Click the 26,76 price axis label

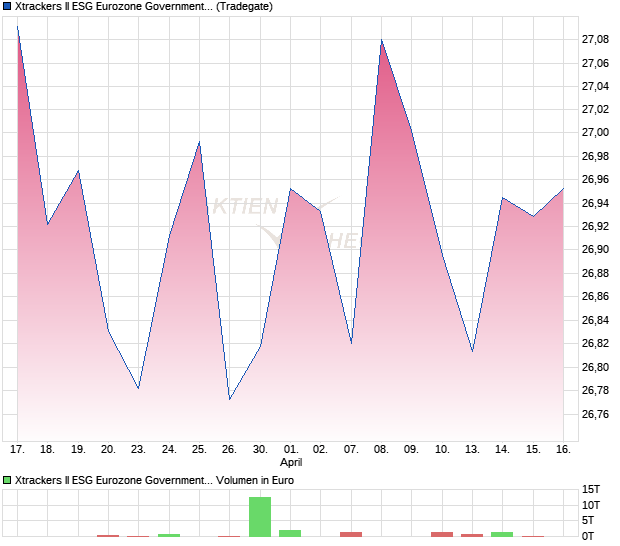coord(595,414)
